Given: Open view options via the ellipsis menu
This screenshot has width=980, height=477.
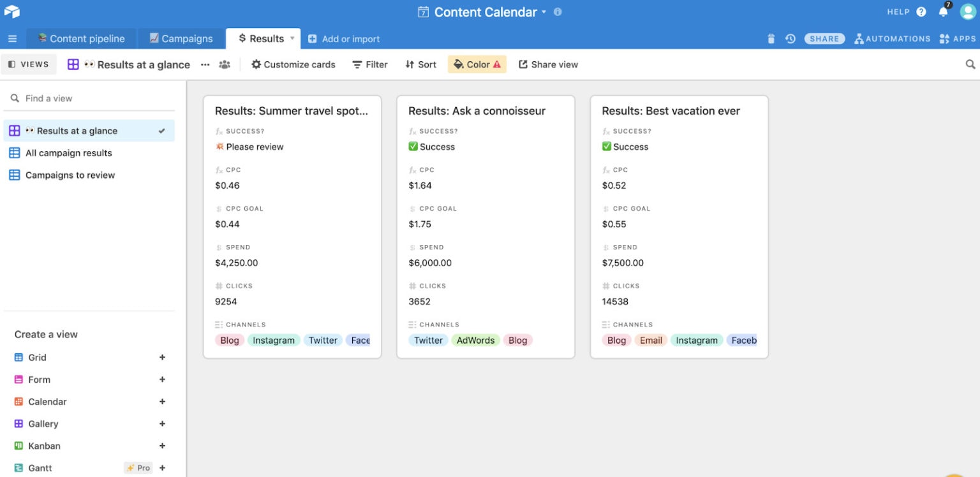Looking at the screenshot, I should tap(205, 64).
